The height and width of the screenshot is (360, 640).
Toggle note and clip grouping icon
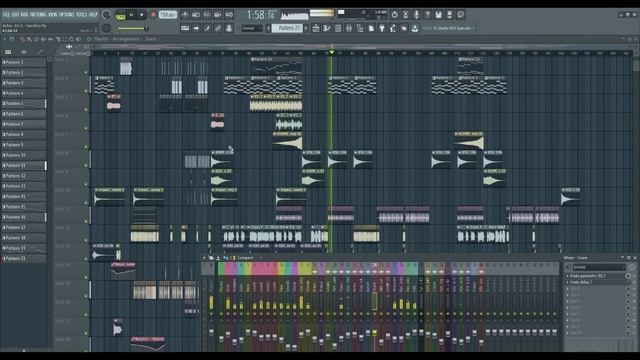point(218,28)
